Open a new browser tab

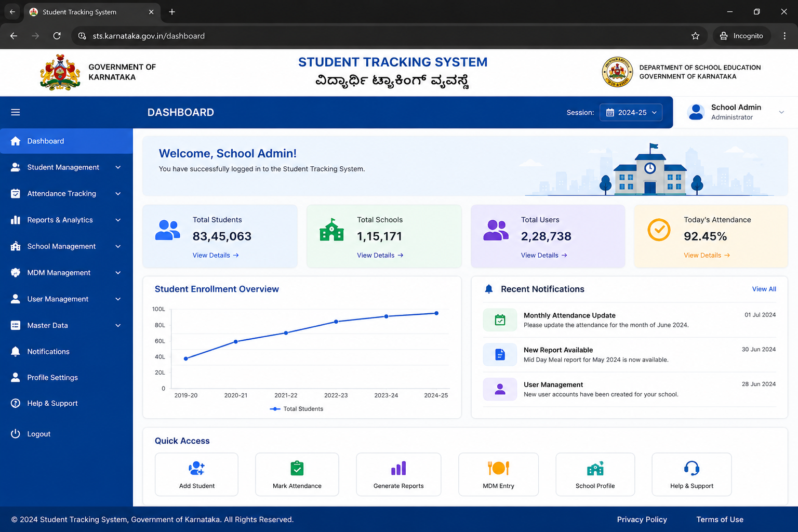tap(172, 11)
